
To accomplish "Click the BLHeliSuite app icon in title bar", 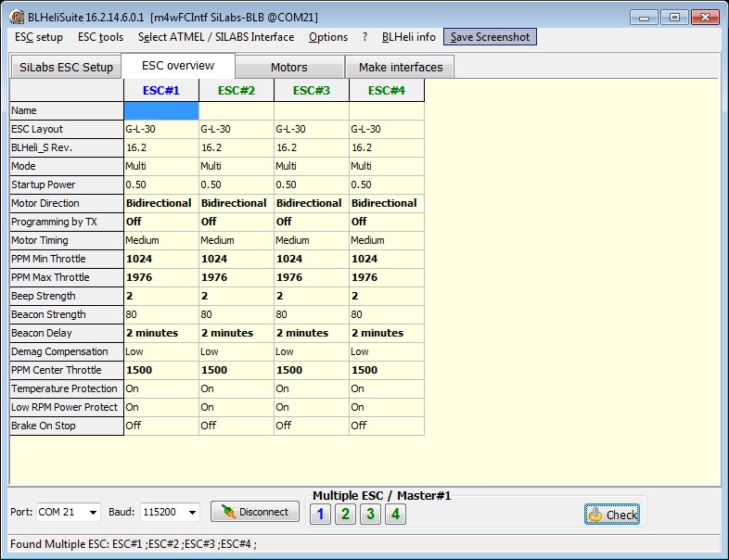I will click(17, 18).
